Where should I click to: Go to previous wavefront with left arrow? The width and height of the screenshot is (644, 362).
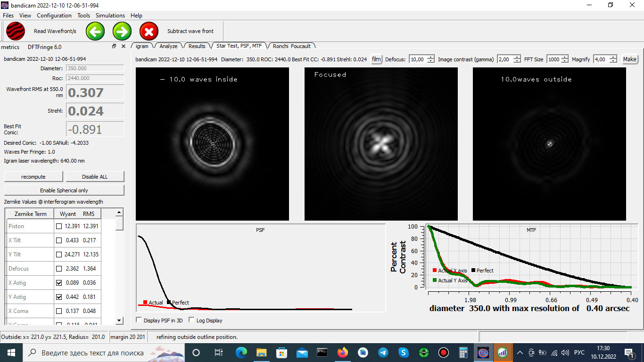[95, 31]
